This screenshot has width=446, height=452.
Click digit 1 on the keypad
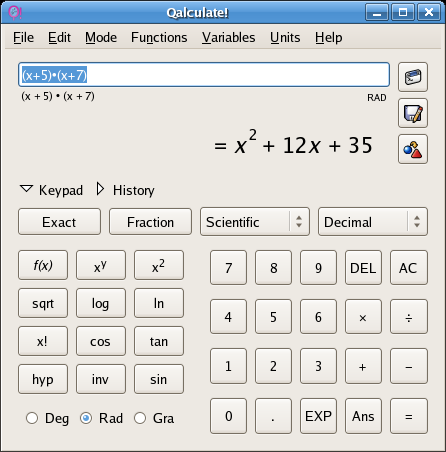pos(228,366)
